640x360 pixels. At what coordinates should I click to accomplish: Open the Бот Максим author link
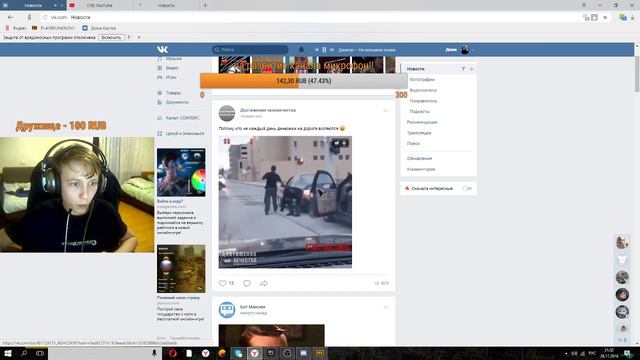(253, 307)
